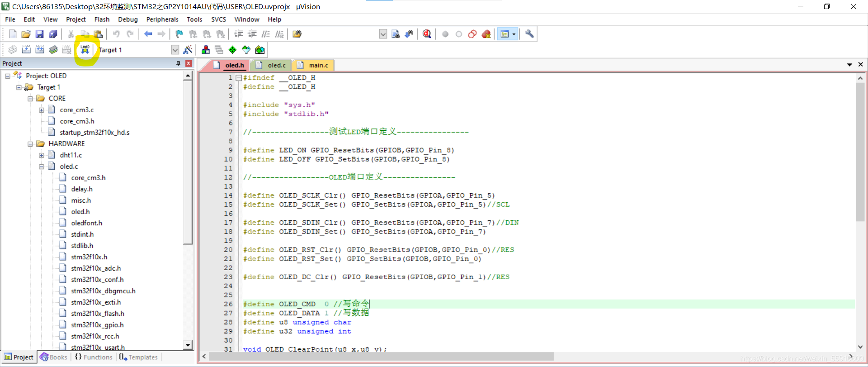Click the Paste clipboard icon
868x367 pixels.
click(x=98, y=34)
